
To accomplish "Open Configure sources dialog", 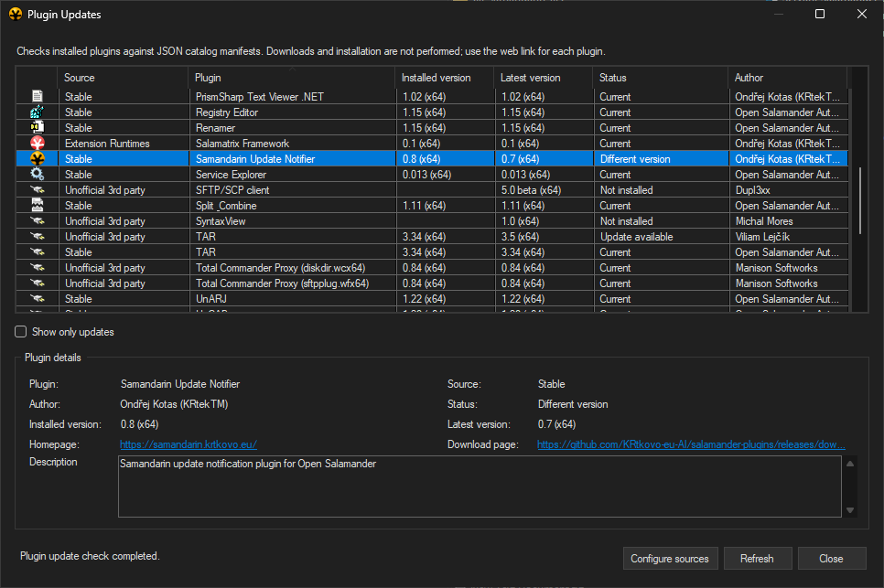I will pos(670,558).
